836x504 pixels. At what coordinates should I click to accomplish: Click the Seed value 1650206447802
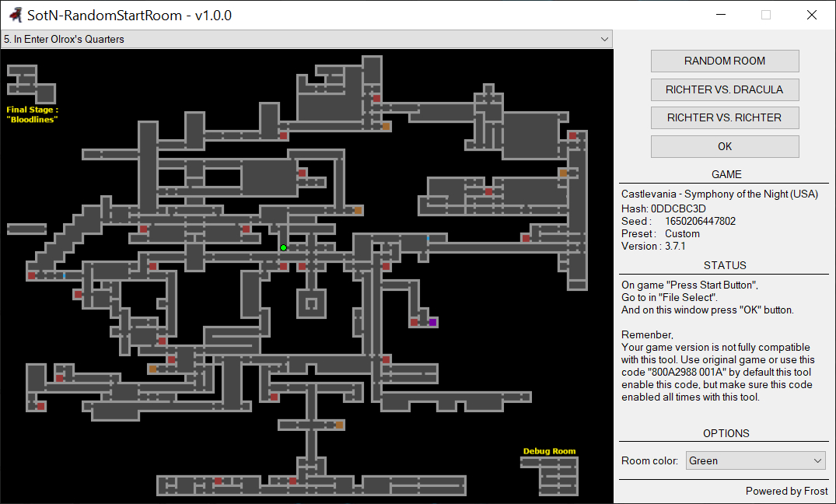(x=700, y=222)
